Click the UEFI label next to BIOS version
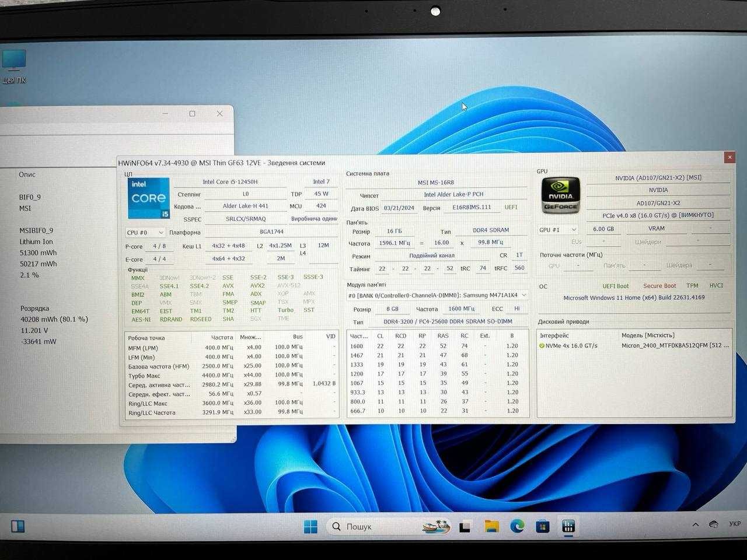747x560 pixels. point(511,207)
